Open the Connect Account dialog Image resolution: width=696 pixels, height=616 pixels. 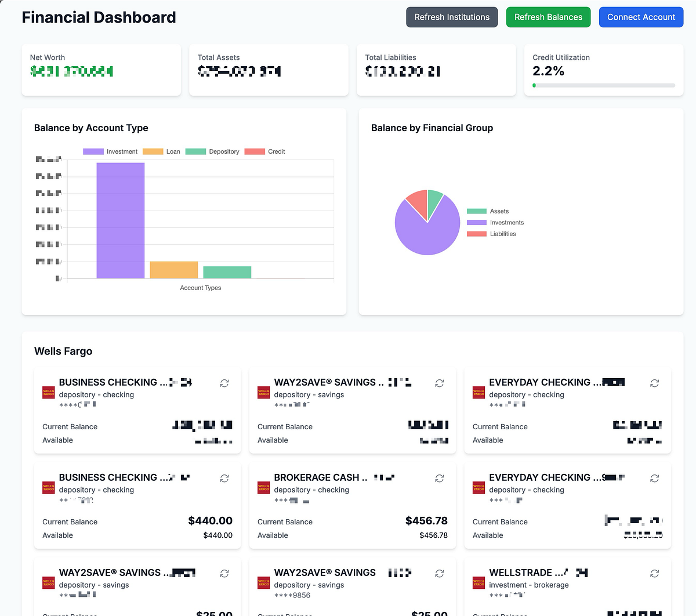tap(641, 17)
